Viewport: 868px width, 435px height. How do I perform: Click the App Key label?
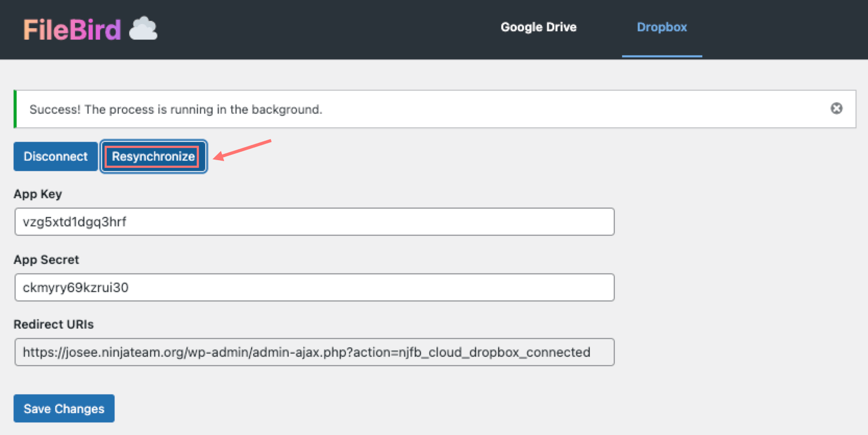pos(38,194)
